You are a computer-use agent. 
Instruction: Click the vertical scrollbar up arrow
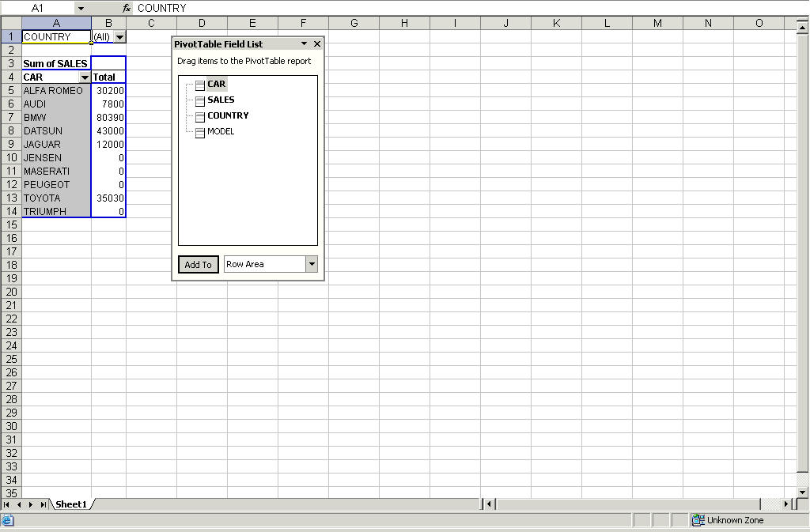point(802,29)
